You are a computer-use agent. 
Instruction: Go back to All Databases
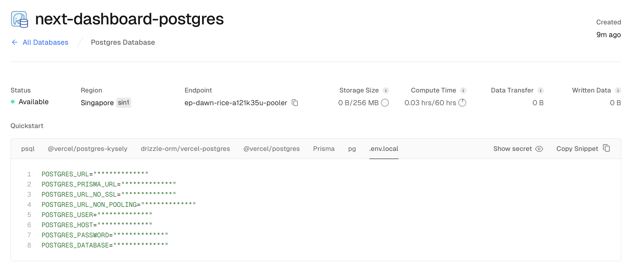45,42
